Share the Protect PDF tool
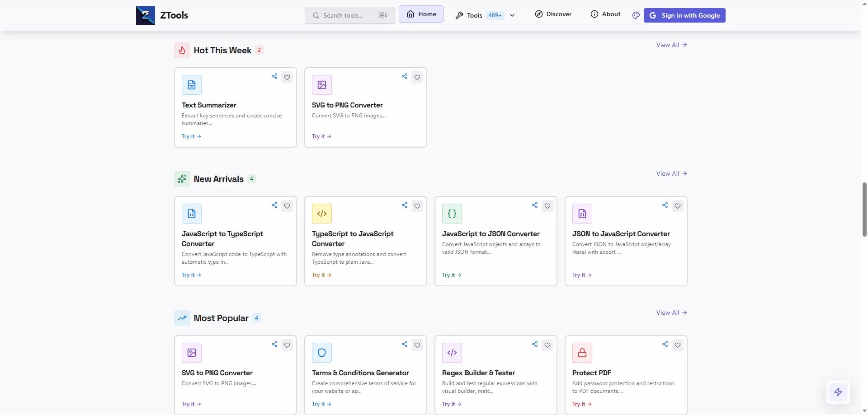Viewport: 868px width, 415px height. point(665,345)
